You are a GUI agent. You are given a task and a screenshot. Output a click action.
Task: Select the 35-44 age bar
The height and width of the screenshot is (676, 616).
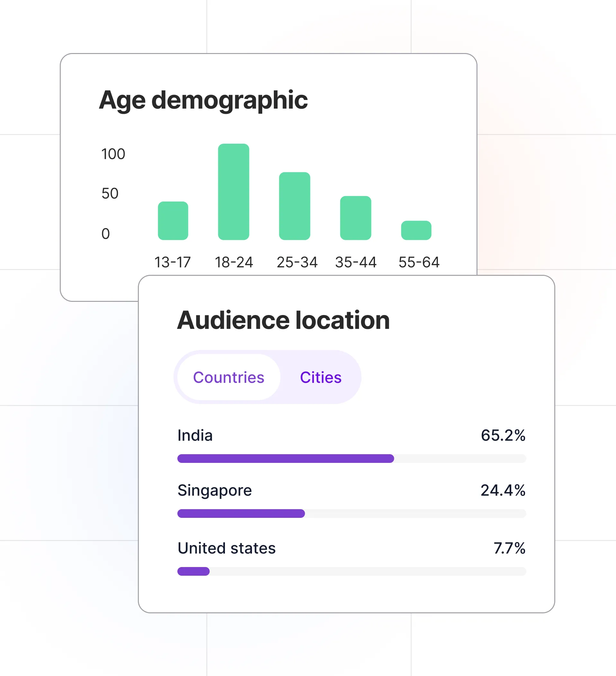click(x=356, y=218)
